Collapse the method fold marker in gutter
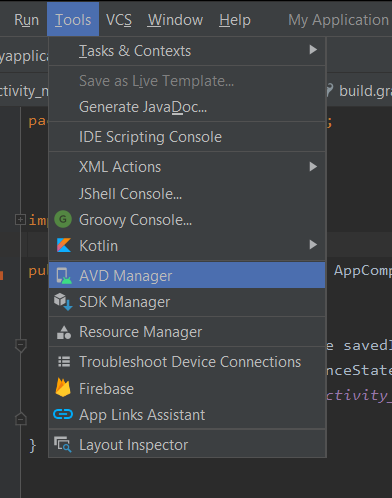This screenshot has width=392, height=498. pos(21,345)
